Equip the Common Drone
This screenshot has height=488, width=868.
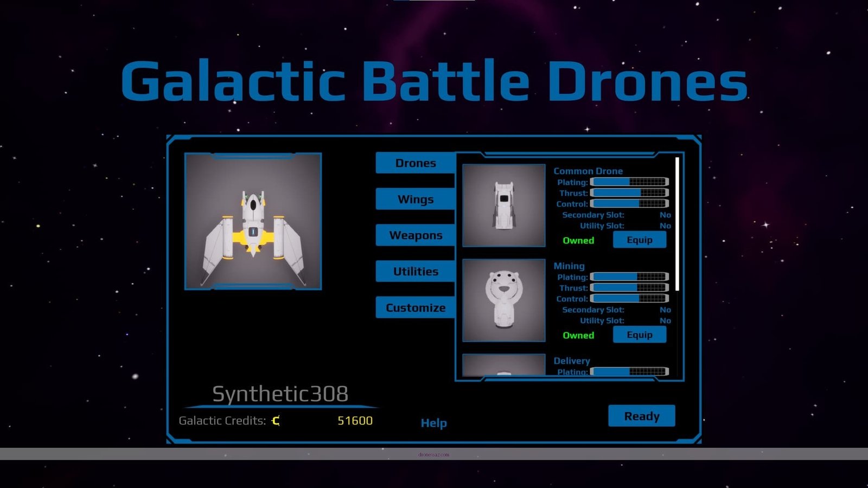pos(640,240)
